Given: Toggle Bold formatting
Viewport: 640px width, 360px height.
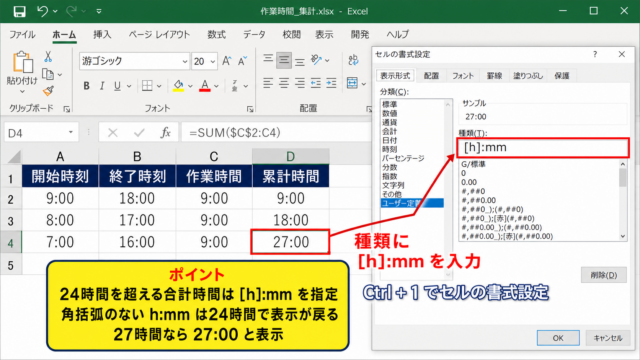Looking at the screenshot, I should click(x=86, y=86).
